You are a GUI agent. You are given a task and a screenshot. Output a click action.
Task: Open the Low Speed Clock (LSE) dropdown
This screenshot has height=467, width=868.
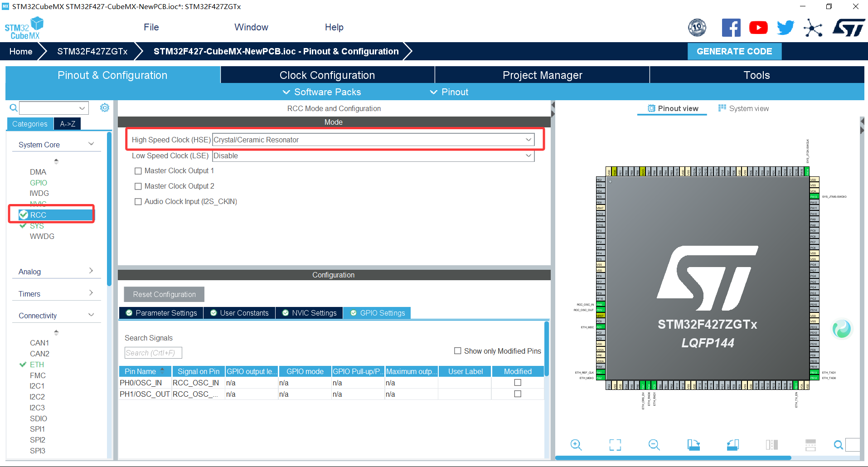click(528, 156)
